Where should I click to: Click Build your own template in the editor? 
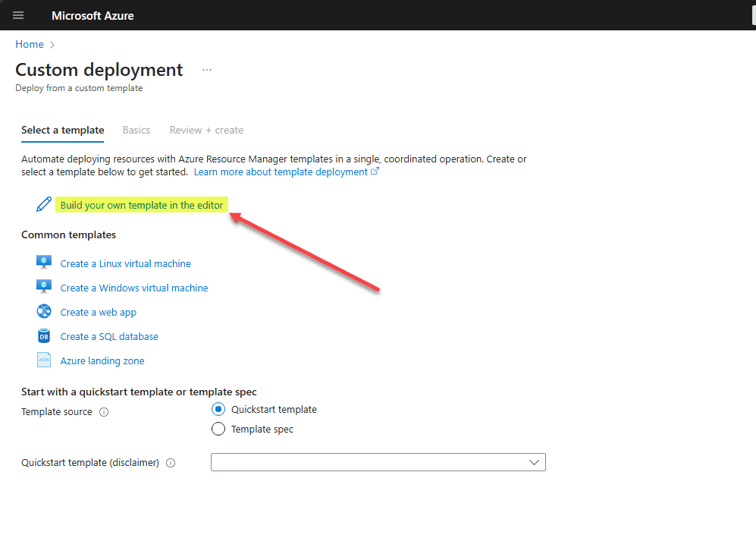142,205
